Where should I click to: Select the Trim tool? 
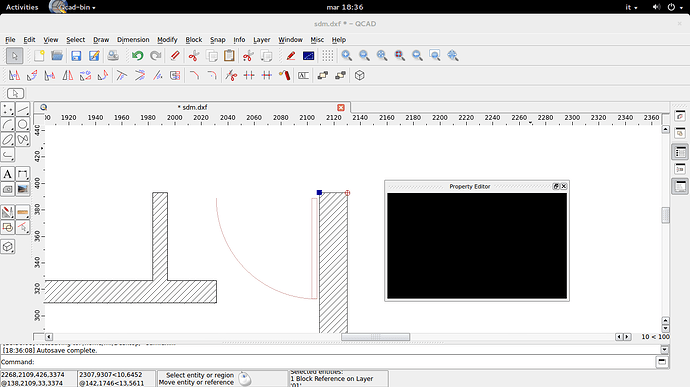tap(122, 76)
